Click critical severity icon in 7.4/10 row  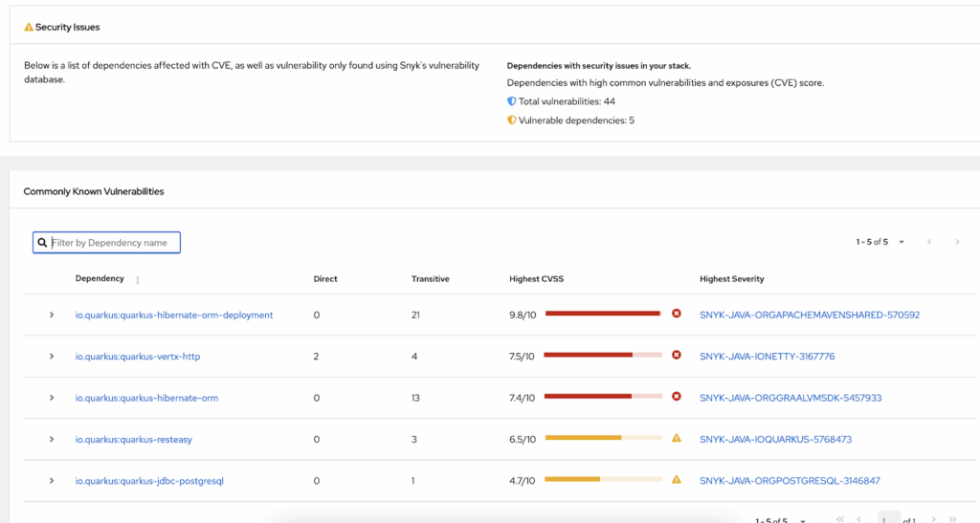tap(677, 396)
